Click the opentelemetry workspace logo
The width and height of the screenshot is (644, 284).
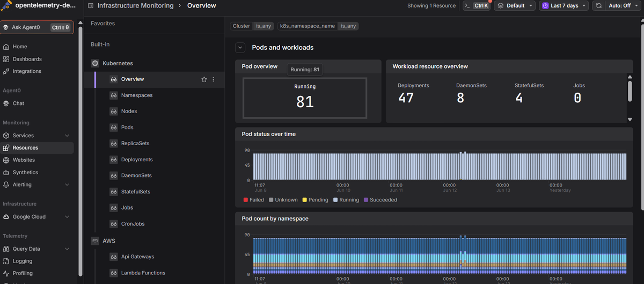[6, 5]
